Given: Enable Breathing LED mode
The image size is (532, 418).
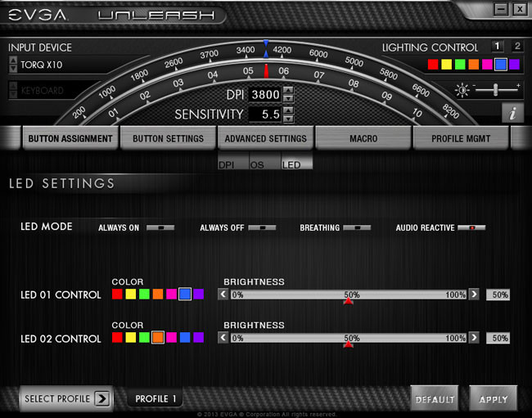Looking at the screenshot, I should (x=357, y=227).
